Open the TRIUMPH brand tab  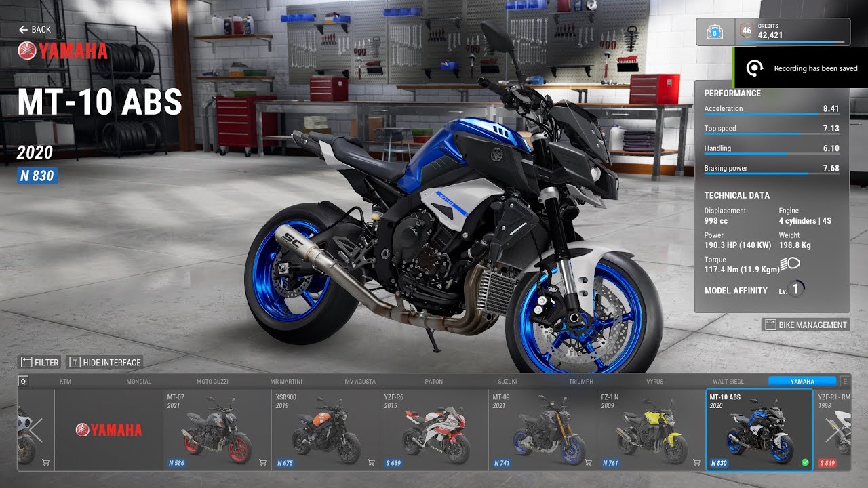pos(581,382)
